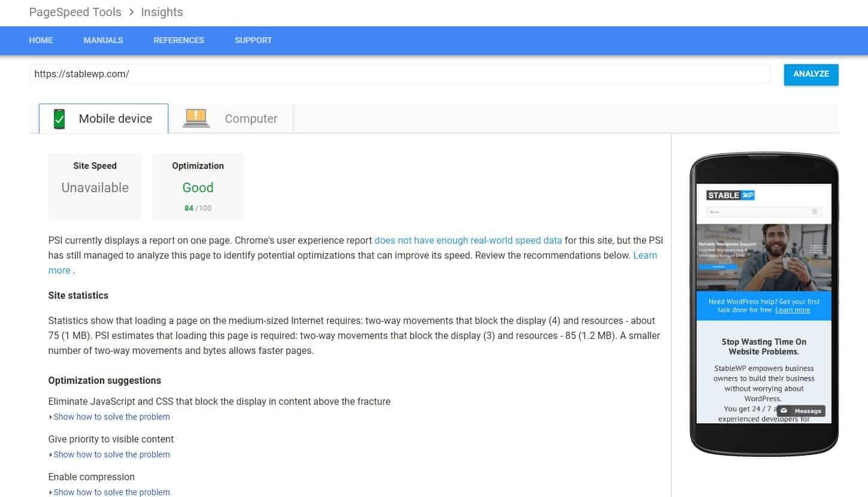
Task: Click the green mobile phone checkmark icon
Action: pos(59,119)
